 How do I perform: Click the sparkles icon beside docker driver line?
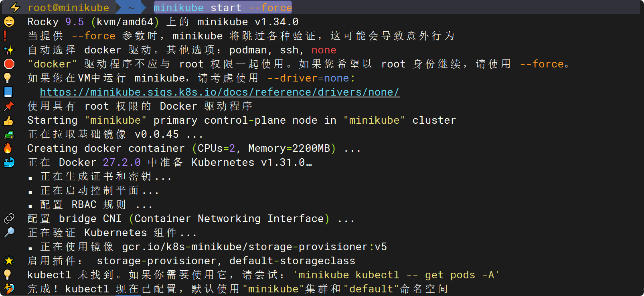click(x=9, y=50)
